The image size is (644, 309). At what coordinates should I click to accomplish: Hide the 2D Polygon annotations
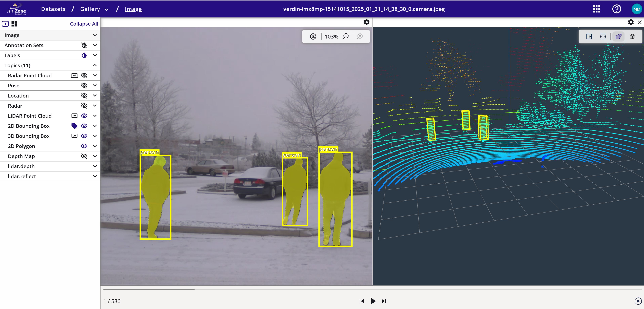(84, 146)
